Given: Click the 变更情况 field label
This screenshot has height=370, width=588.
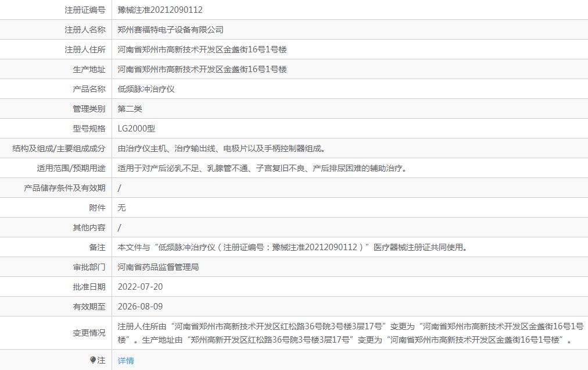Looking at the screenshot, I should [x=89, y=333].
